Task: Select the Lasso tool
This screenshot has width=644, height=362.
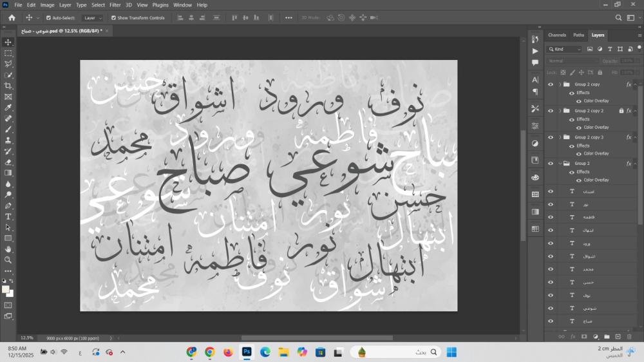Action: point(8,64)
